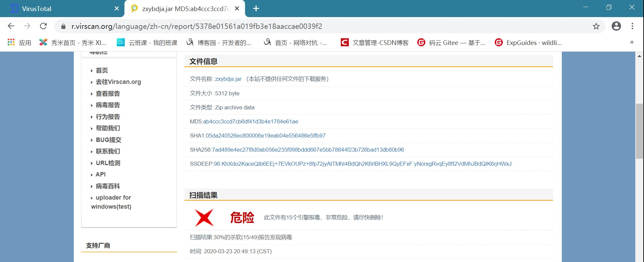Click the page scrollbar thumb
The image size is (644, 262).
pyautogui.click(x=639, y=131)
